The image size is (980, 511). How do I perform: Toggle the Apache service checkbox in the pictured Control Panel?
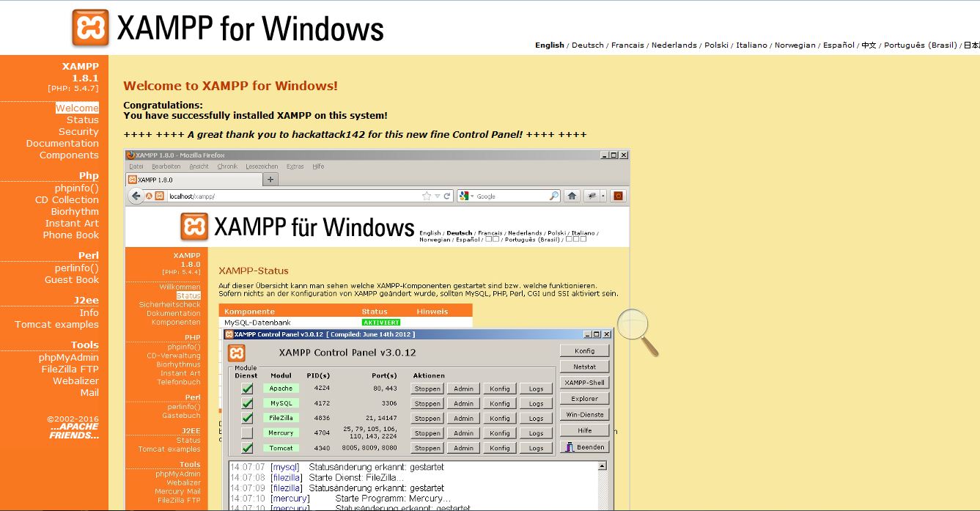247,389
